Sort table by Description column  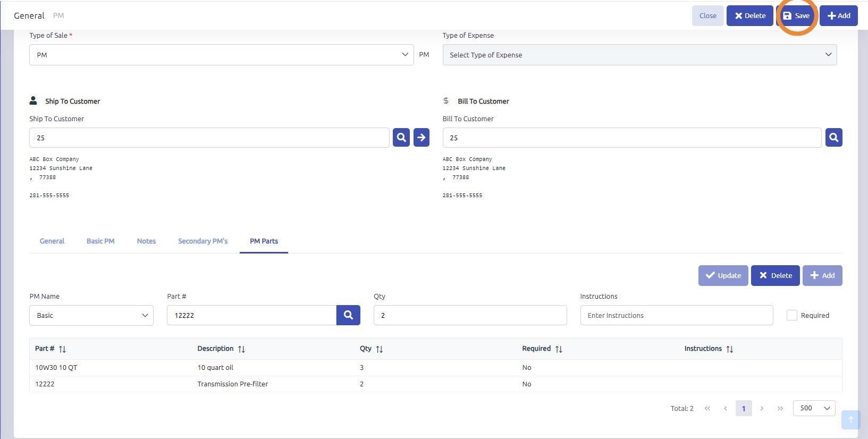tap(241, 349)
